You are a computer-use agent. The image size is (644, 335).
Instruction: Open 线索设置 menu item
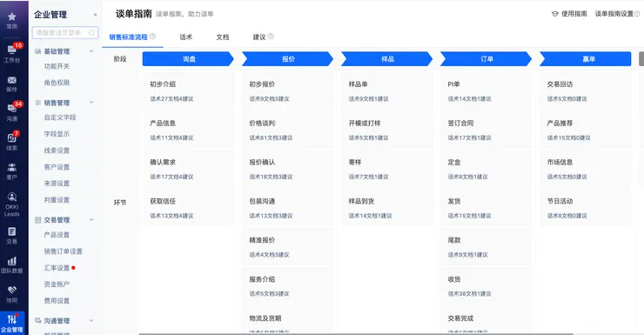[x=57, y=151]
